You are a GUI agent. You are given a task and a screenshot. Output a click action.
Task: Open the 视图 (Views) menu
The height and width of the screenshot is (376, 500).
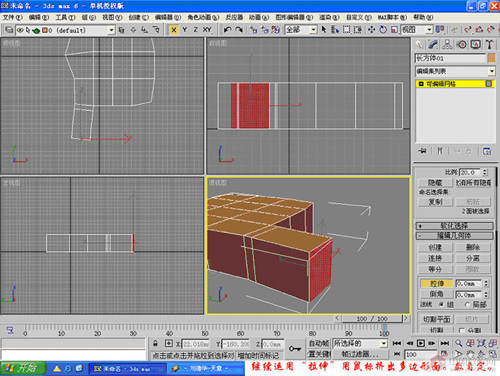[x=112, y=17]
